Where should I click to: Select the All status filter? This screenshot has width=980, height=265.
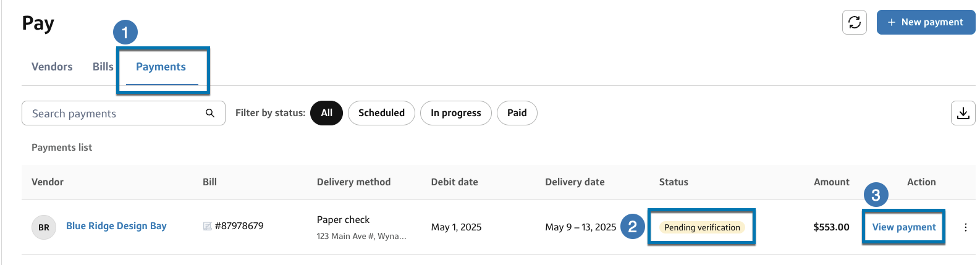tap(326, 113)
